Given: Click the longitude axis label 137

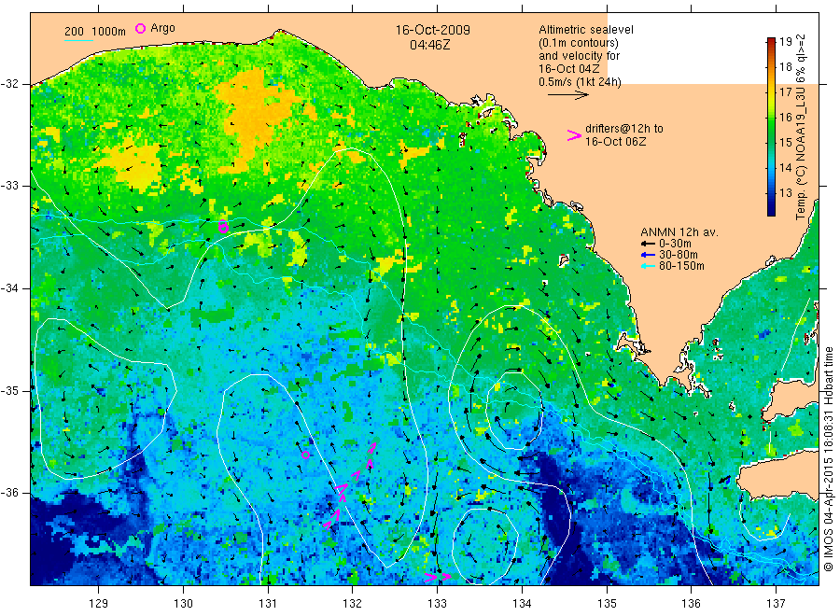Looking at the screenshot, I should coord(776,604).
